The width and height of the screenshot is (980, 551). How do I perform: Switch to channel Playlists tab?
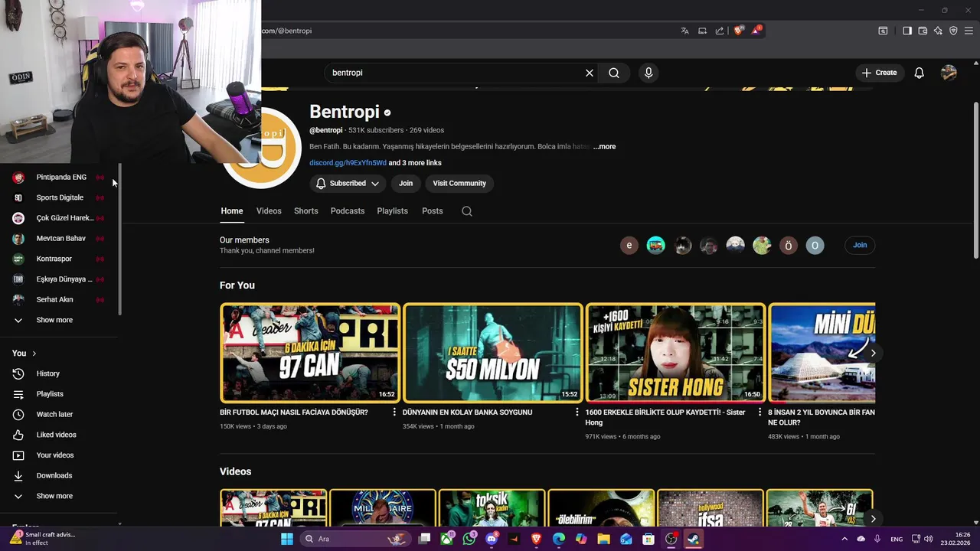(x=393, y=211)
